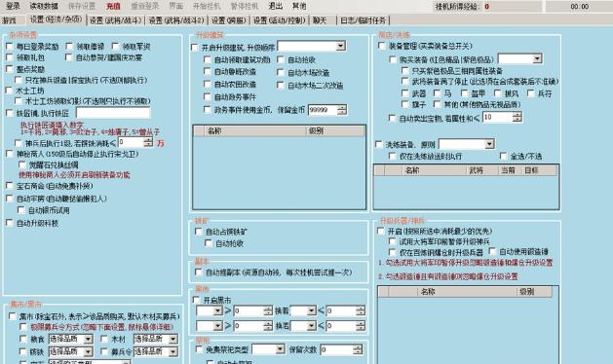Check the 盔甲 equipment checkbox

[464, 93]
